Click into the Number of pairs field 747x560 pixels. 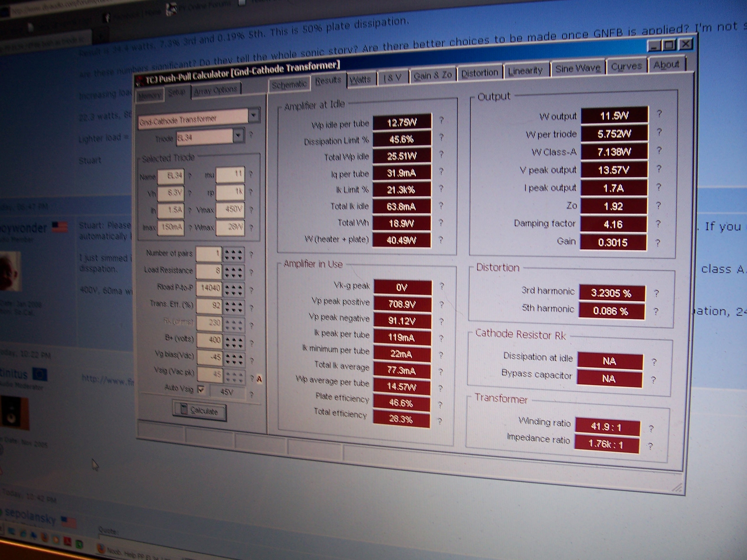click(209, 254)
